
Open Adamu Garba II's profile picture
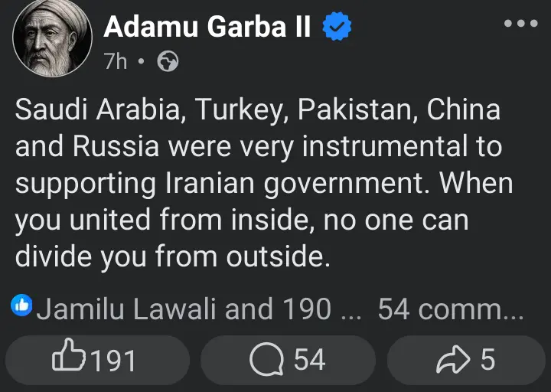[x=53, y=38]
